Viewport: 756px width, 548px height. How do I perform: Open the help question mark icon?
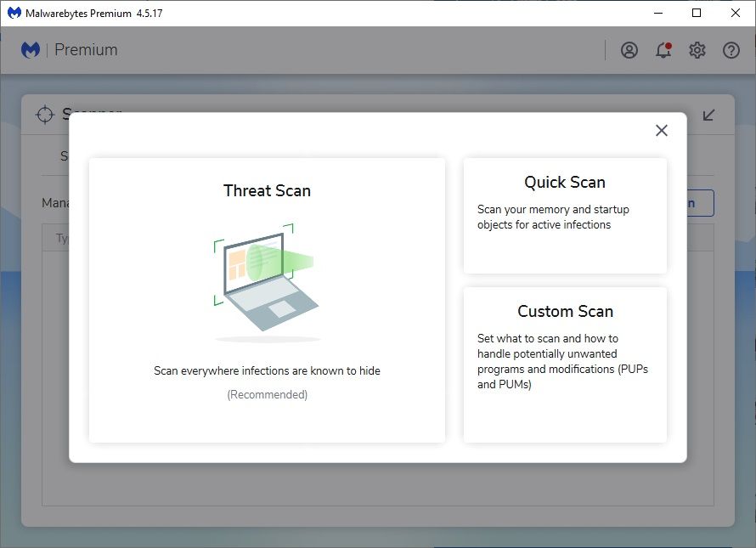click(x=731, y=50)
